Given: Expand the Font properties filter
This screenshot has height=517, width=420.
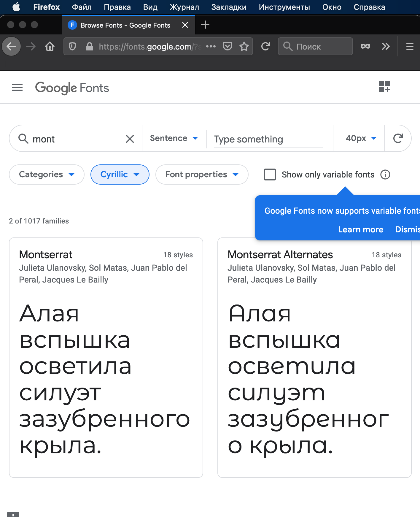Looking at the screenshot, I should (x=202, y=175).
